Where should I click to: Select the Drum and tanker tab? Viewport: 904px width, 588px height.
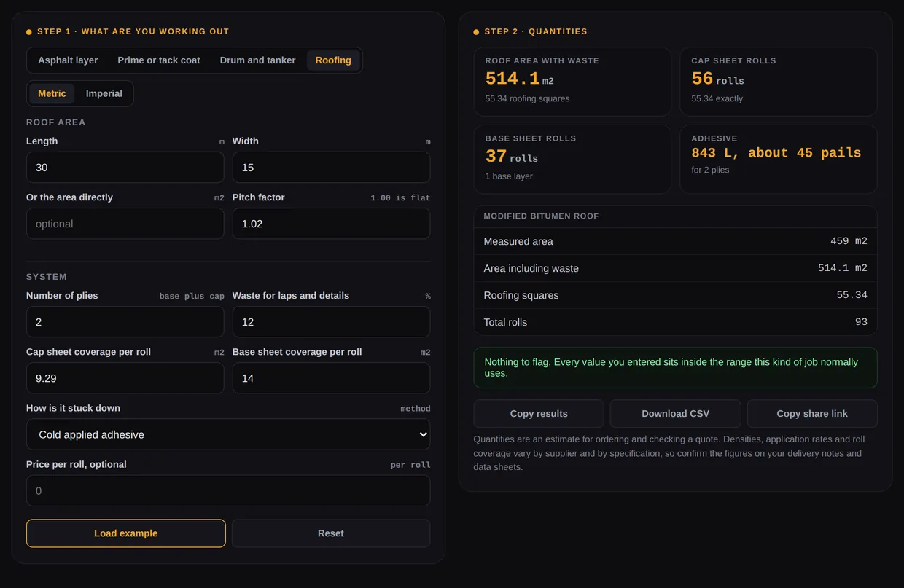tap(257, 60)
